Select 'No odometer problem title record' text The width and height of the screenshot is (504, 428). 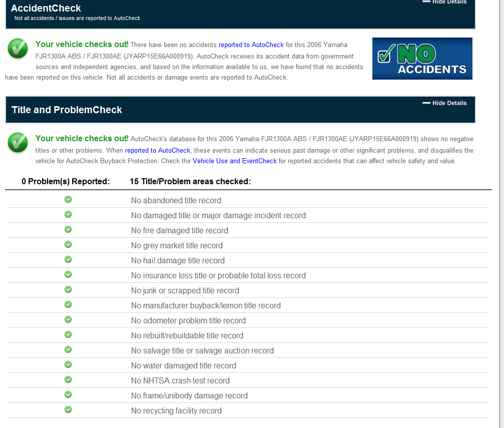point(188,320)
